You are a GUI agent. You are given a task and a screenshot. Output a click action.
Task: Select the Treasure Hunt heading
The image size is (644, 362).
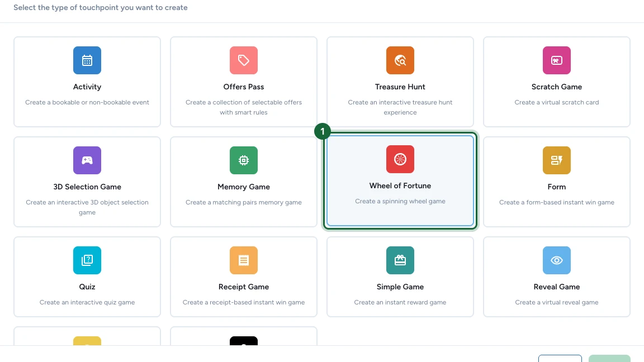400,87
